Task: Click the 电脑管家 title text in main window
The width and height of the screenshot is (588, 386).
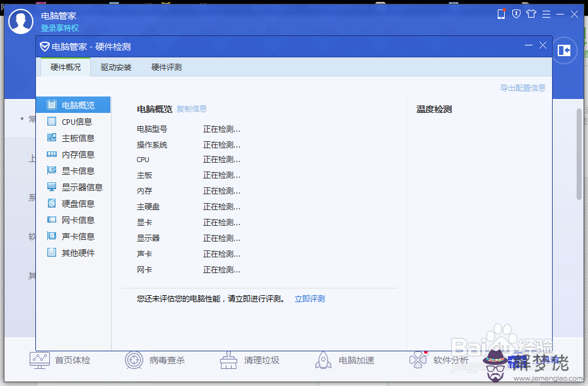Action: (59, 16)
